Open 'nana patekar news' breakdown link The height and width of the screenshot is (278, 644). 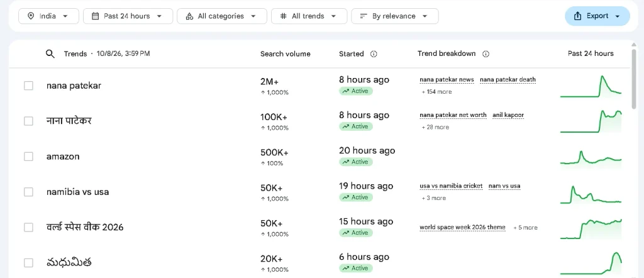pos(447,80)
